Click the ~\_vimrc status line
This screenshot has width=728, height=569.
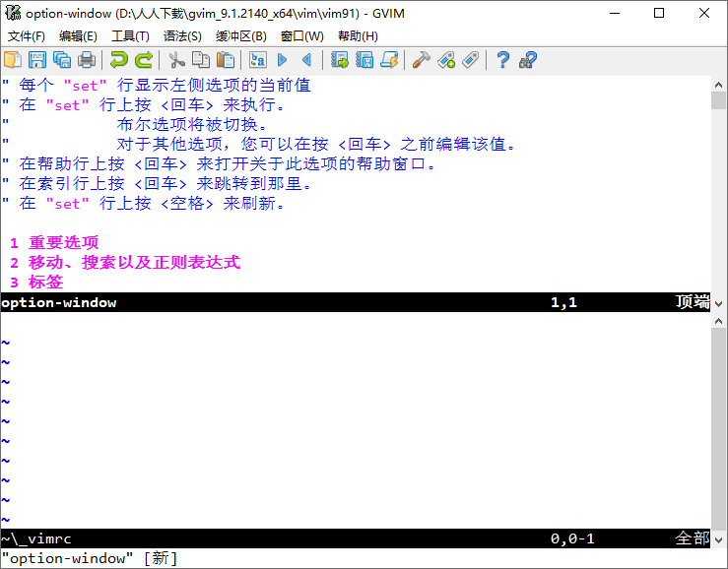(356, 538)
